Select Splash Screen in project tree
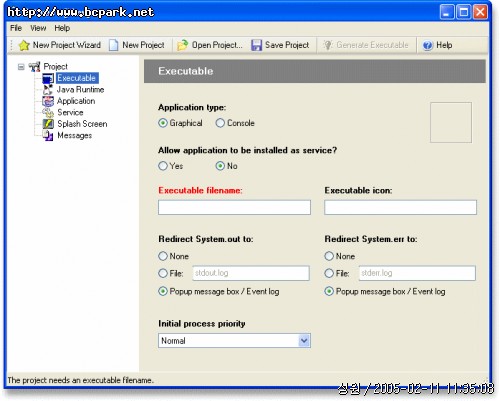Screen dimensions: 500x401 coord(82,124)
